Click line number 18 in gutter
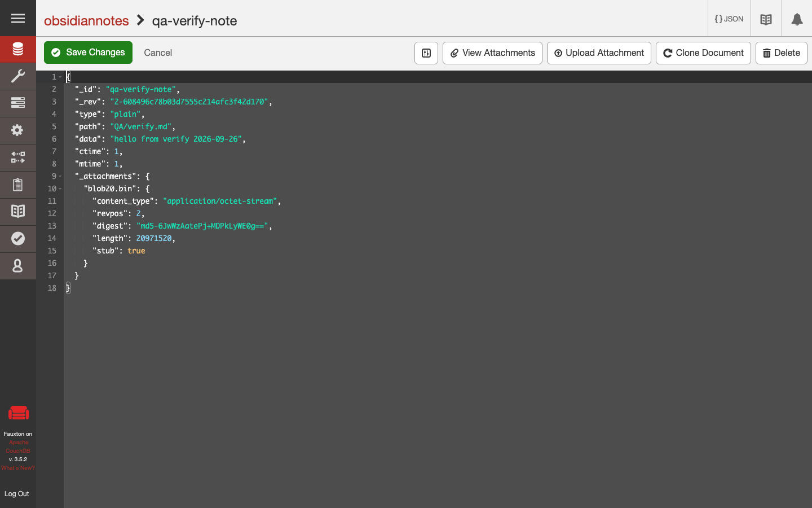812x508 pixels. (52, 288)
